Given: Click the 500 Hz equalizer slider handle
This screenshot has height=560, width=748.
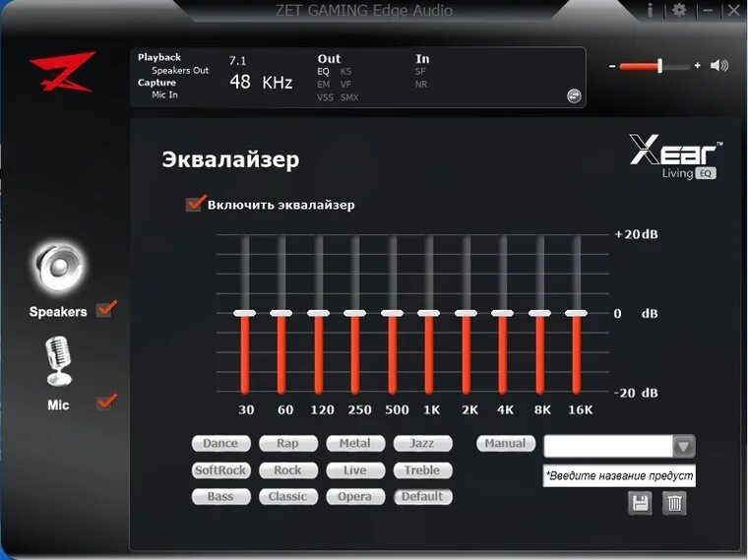Looking at the screenshot, I should point(392,313).
